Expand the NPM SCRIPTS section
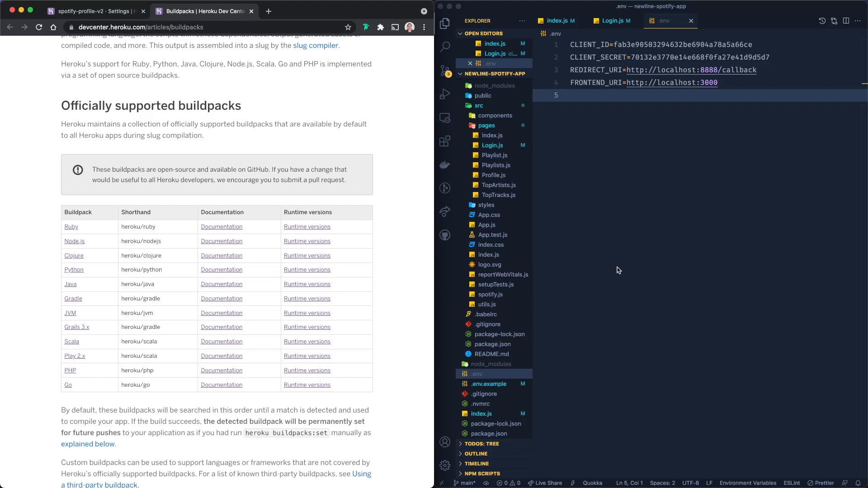Viewport: 868px width, 488px height. (x=482, y=474)
